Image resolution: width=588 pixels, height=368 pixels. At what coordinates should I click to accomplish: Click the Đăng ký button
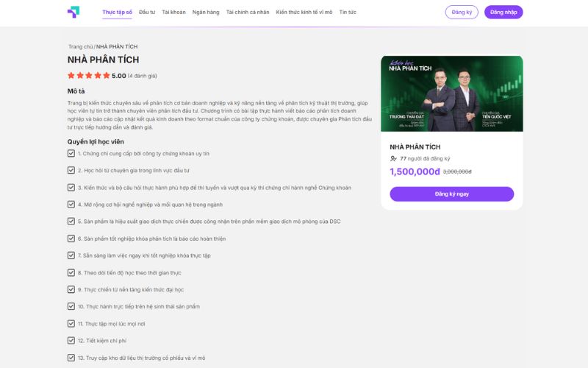point(462,12)
